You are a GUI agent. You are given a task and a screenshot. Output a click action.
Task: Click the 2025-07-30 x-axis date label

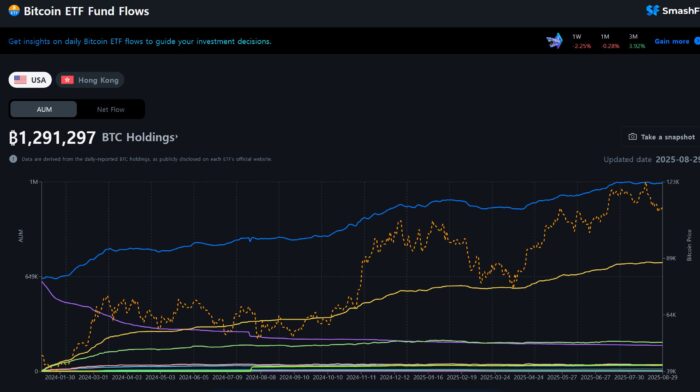(629, 377)
